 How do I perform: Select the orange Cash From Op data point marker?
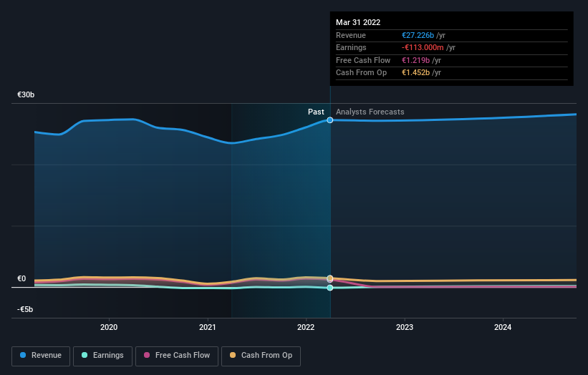pyautogui.click(x=330, y=278)
